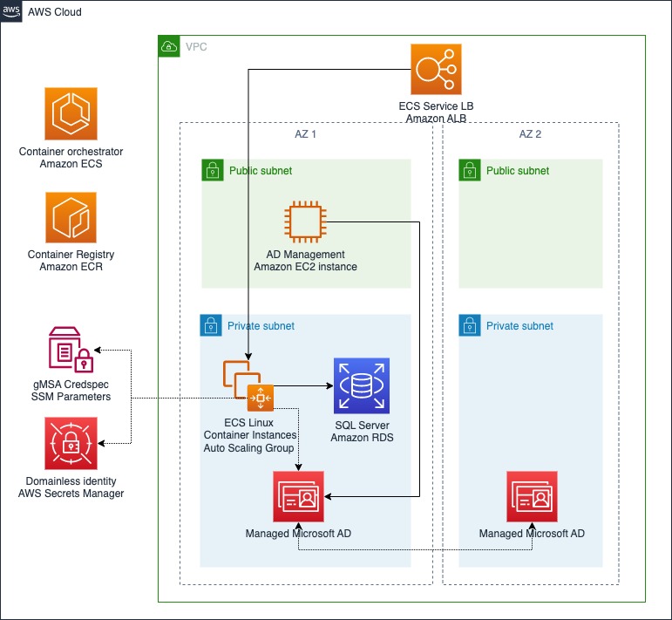The height and width of the screenshot is (620, 672).
Task: Click the AWS logo in the corner
Action: tap(11, 11)
